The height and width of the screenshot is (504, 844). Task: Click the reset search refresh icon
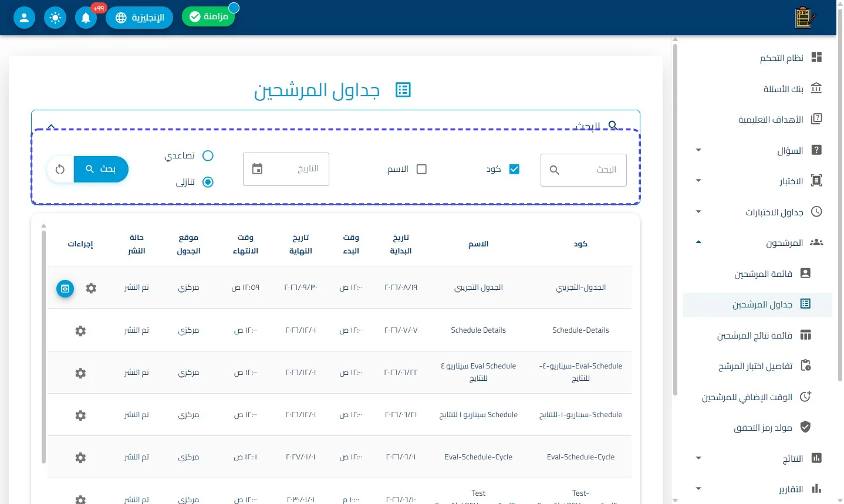pyautogui.click(x=60, y=170)
